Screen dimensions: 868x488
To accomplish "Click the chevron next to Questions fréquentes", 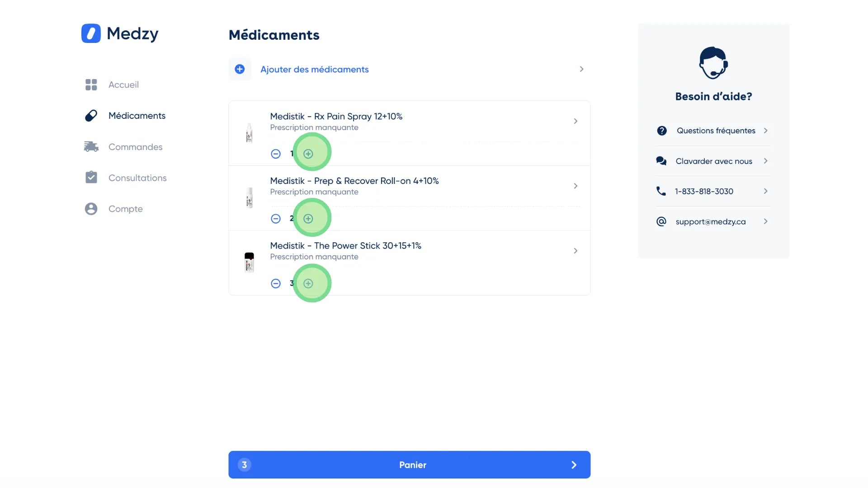I will [766, 131].
